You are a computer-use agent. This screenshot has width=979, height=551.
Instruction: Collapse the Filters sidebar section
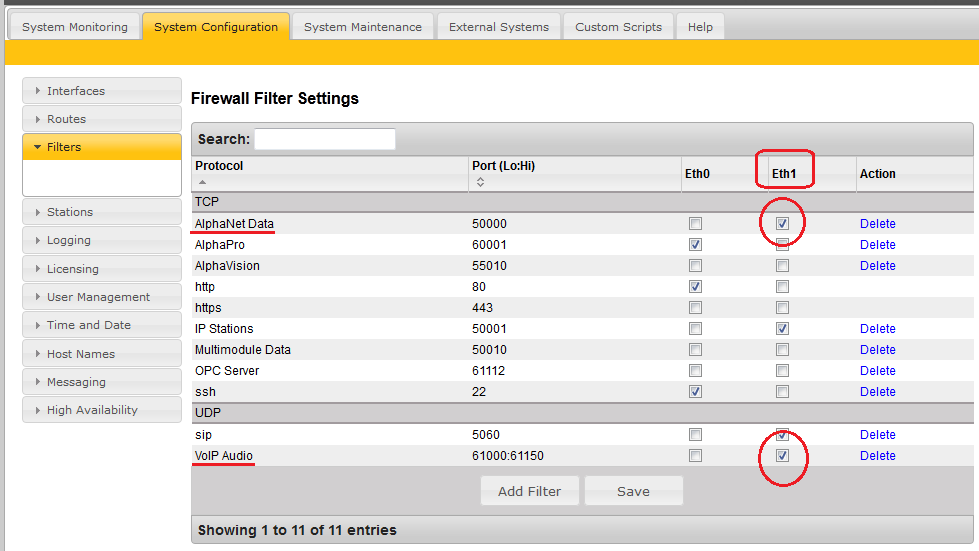[x=101, y=147]
